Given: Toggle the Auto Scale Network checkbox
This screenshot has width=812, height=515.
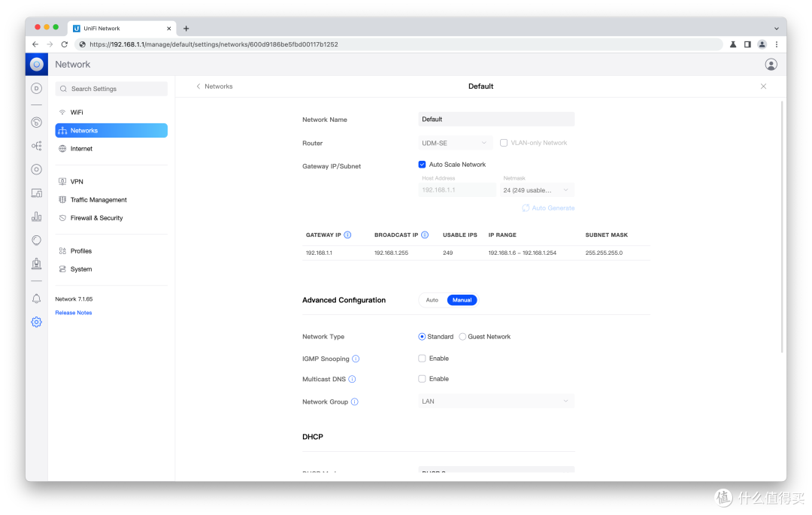Looking at the screenshot, I should click(422, 165).
